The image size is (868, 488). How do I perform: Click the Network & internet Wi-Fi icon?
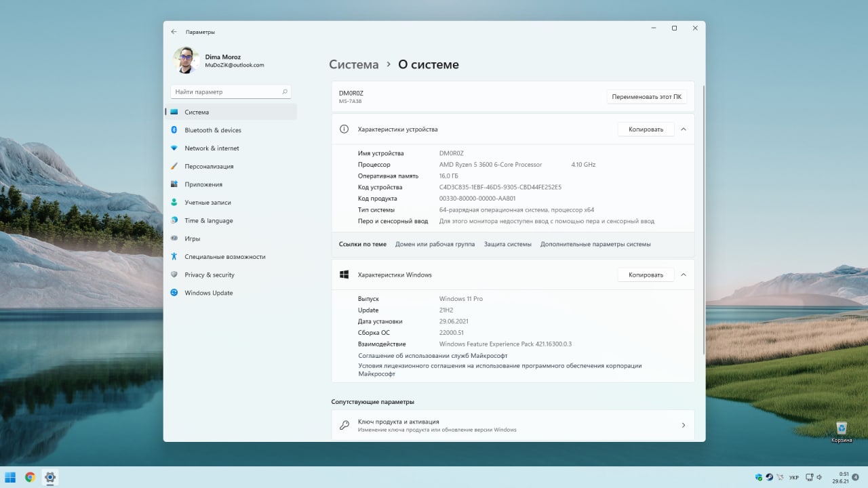tap(174, 148)
